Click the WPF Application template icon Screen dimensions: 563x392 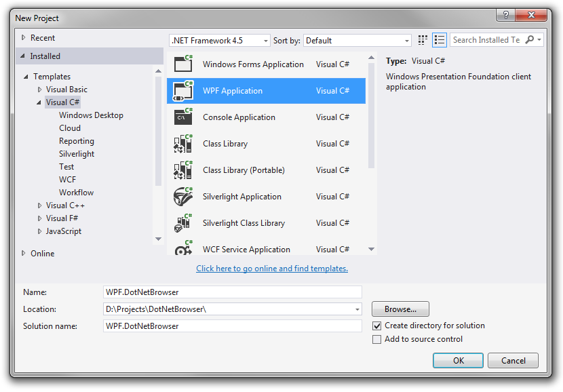point(183,91)
